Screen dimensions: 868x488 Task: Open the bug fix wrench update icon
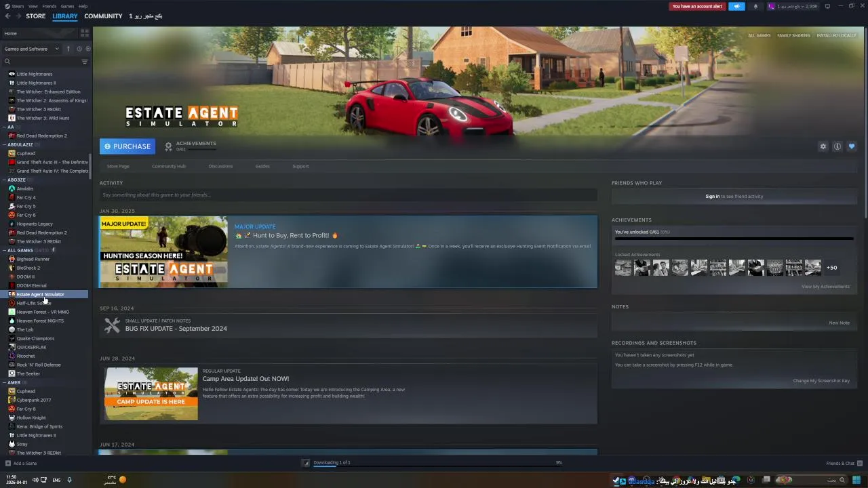(x=112, y=325)
